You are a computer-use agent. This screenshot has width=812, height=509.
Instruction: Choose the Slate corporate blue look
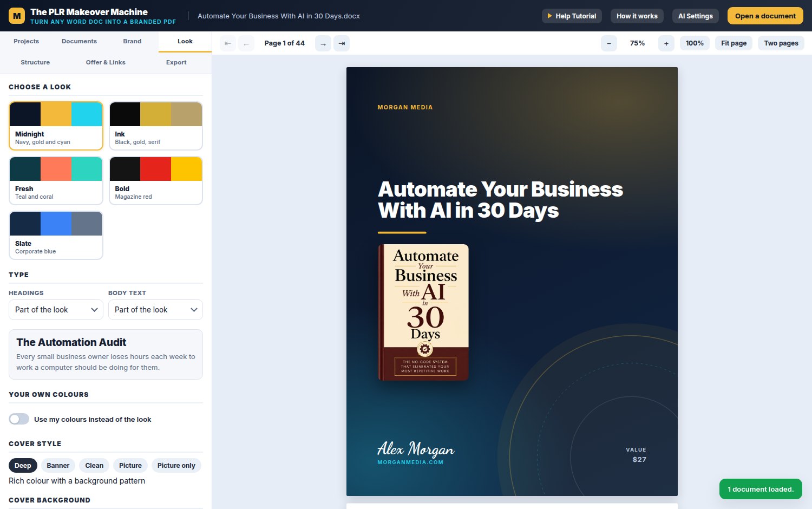(x=56, y=235)
